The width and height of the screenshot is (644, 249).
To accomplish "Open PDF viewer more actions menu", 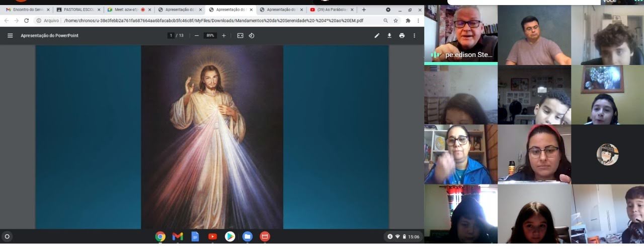I will point(414,36).
